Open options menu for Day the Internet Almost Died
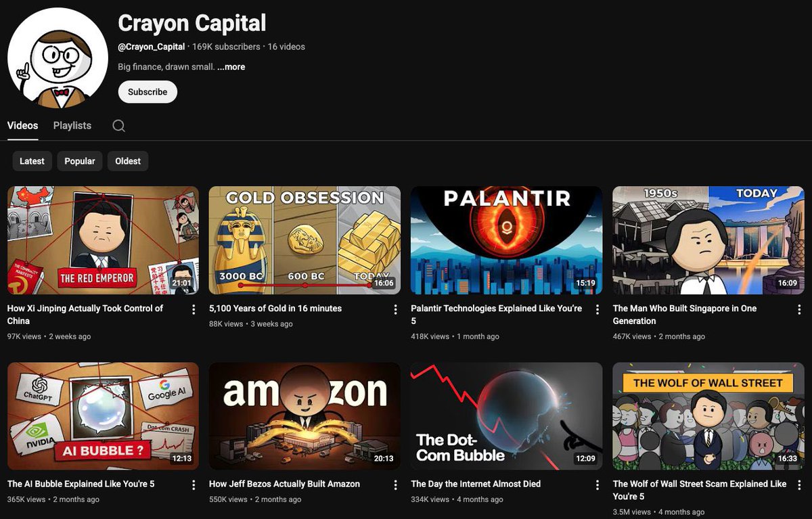 (x=597, y=485)
